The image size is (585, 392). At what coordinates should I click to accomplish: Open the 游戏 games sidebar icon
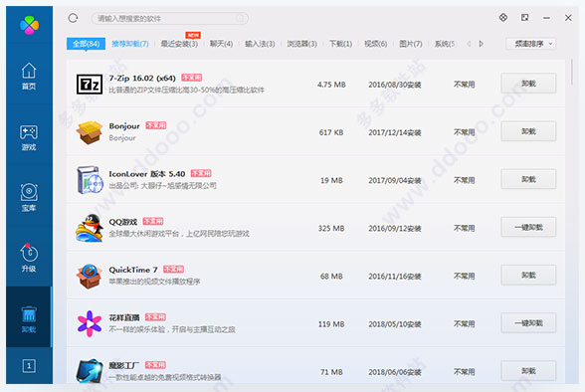29,137
